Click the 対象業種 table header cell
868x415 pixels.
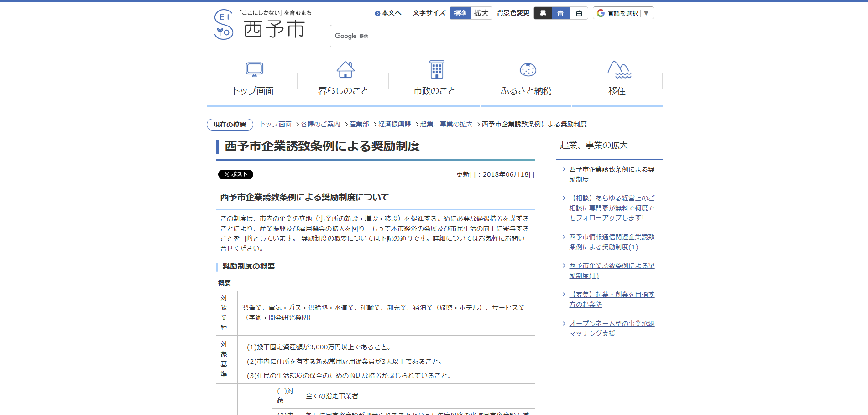(x=227, y=313)
